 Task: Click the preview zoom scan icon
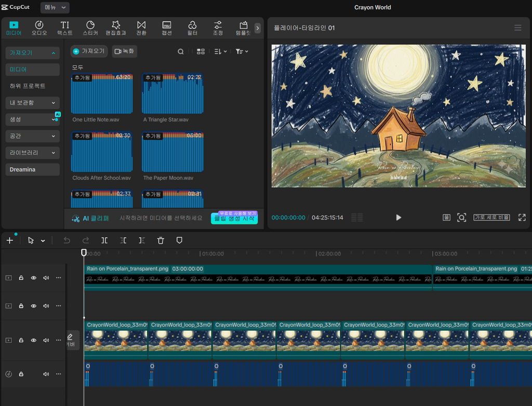click(462, 218)
